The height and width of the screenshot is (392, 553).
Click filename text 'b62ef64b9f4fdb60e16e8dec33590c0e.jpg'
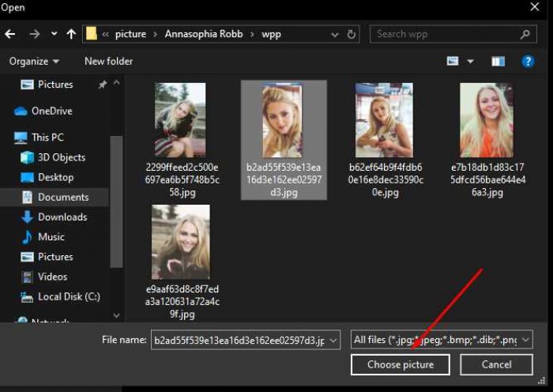tap(386, 179)
